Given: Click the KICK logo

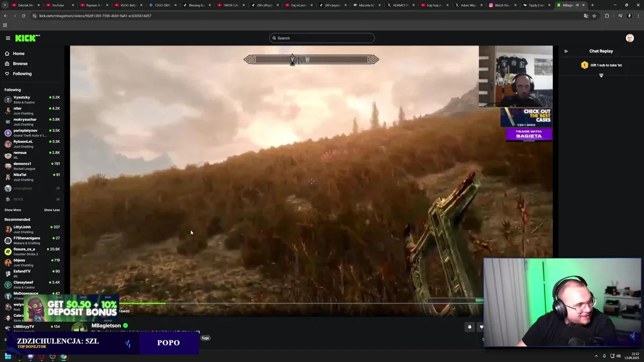Looking at the screenshot, I should [27, 38].
